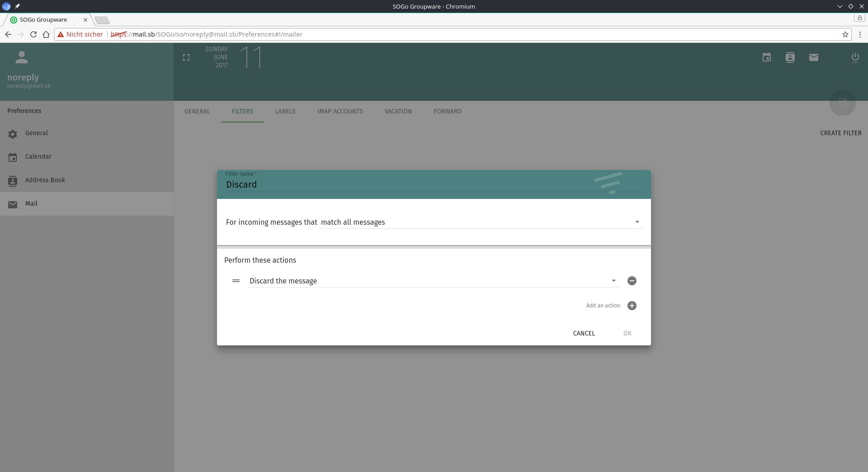Reload the page in browser
Screen dimensions: 868x472
33,34
